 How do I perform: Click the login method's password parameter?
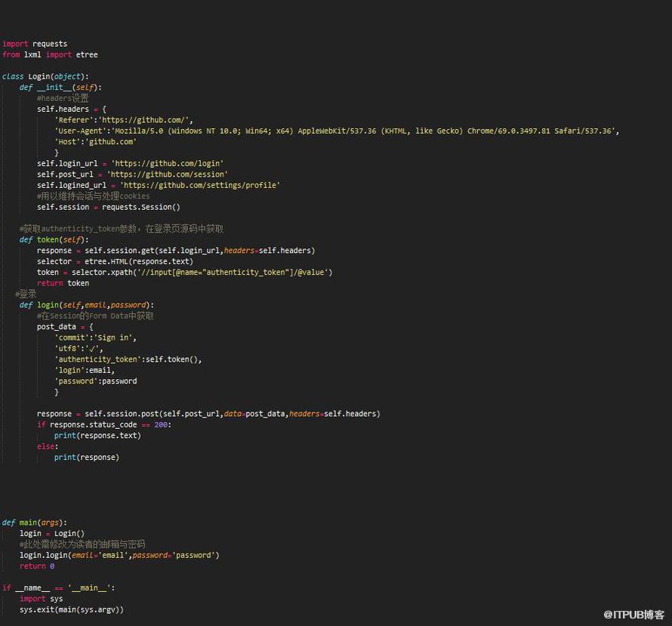pyautogui.click(x=128, y=305)
